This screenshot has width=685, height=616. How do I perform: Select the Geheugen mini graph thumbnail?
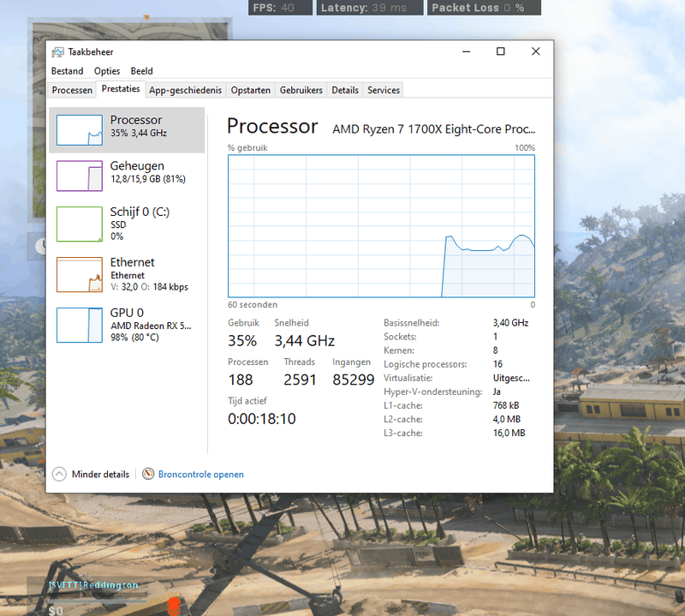(x=80, y=176)
